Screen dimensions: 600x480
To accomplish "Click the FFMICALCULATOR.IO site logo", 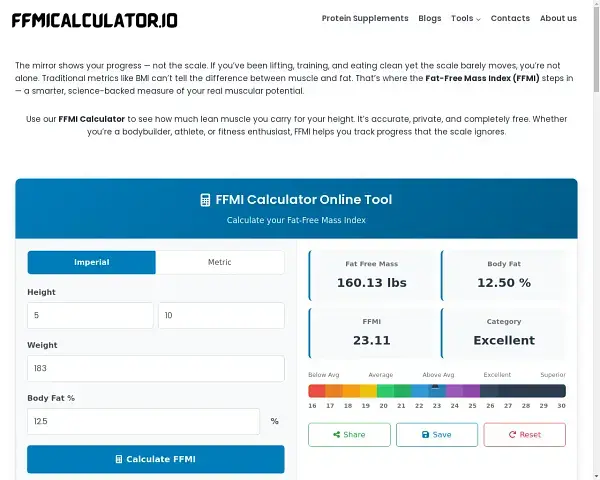I will 94,20.
